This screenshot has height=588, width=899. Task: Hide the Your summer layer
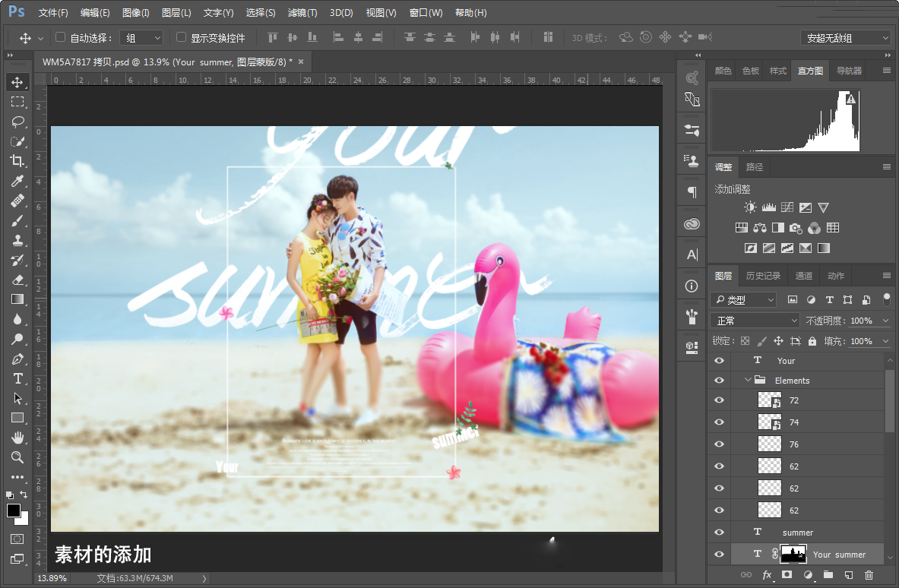pos(719,554)
